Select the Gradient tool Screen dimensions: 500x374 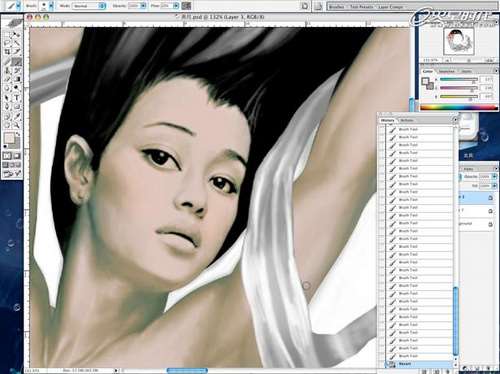coord(16,79)
